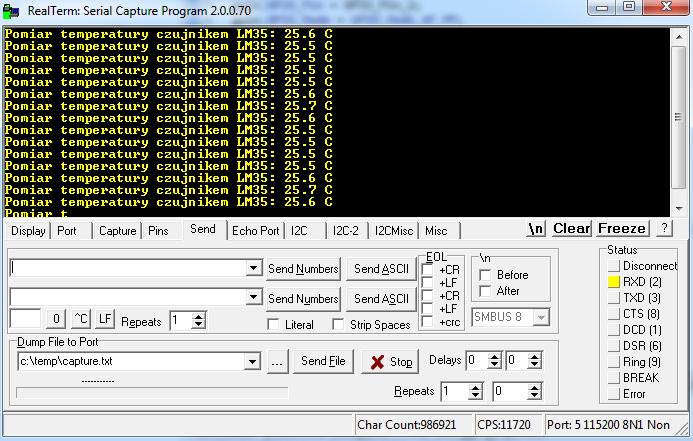The image size is (693, 441).
Task: Click the BREAK status indicator
Action: 614,378
